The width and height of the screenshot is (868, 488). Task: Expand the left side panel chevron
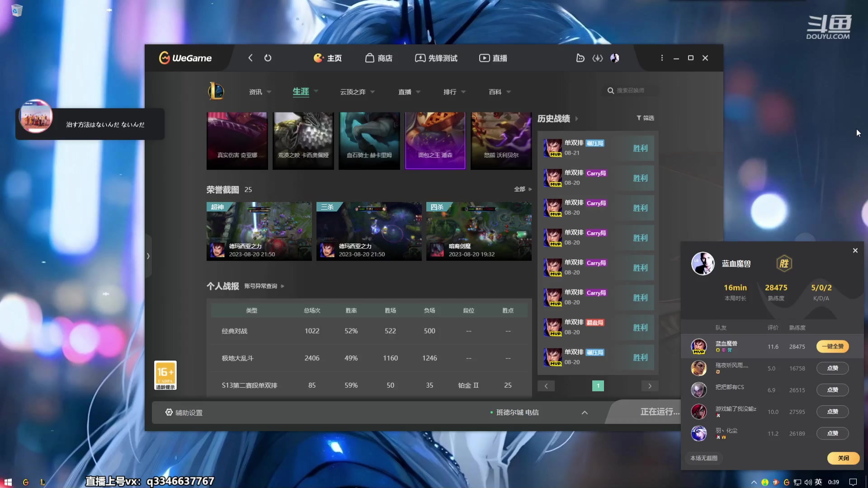coord(148,256)
